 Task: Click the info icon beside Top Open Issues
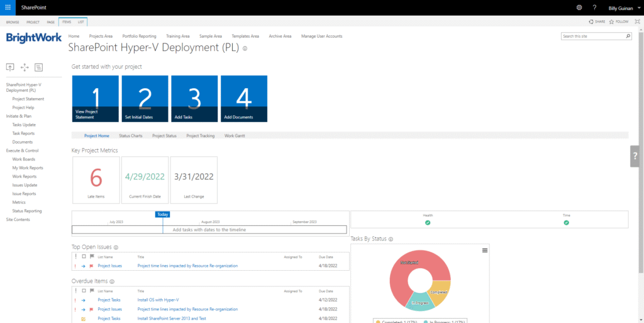116,248
